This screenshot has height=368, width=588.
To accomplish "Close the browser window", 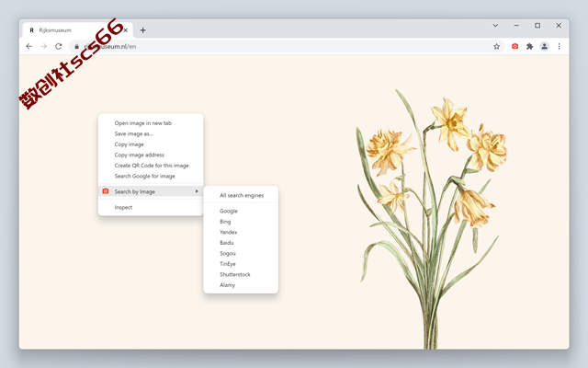I will pos(559,25).
